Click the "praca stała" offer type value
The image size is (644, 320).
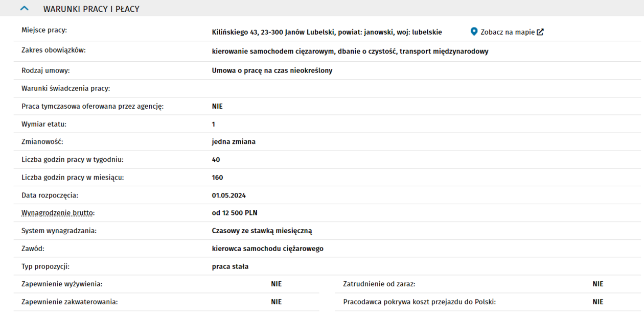(x=230, y=266)
